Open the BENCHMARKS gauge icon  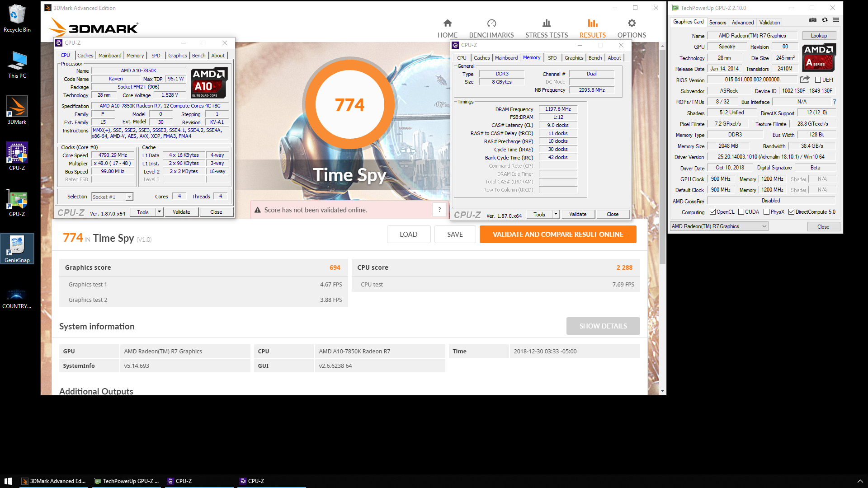coord(491,23)
